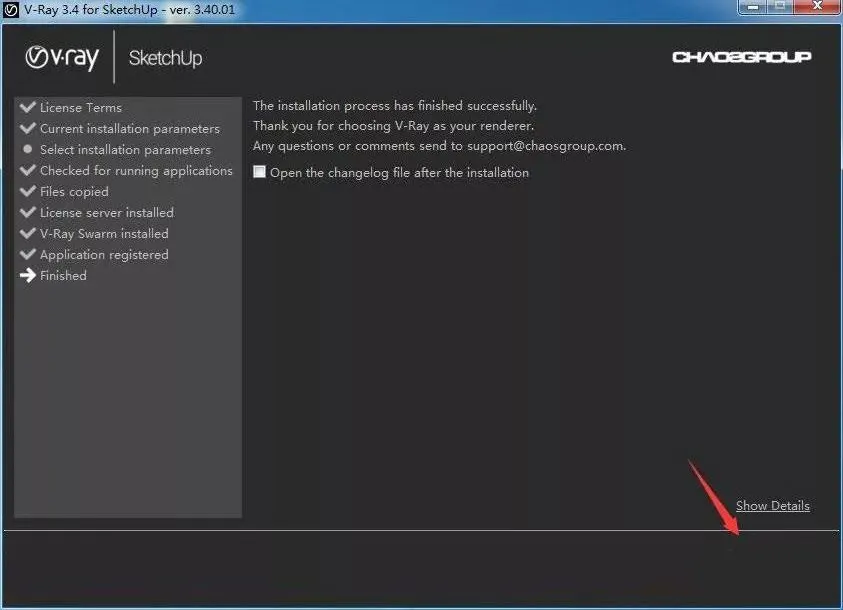The width and height of the screenshot is (843, 610).
Task: Click the V-Ray title bar app icon
Action: [11, 10]
